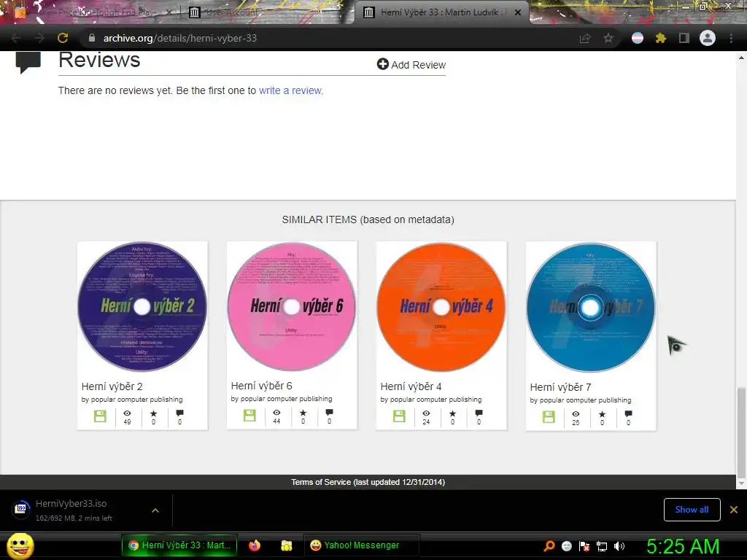Click the lock site info icon
The height and width of the screenshot is (560, 747).
pyautogui.click(x=92, y=38)
